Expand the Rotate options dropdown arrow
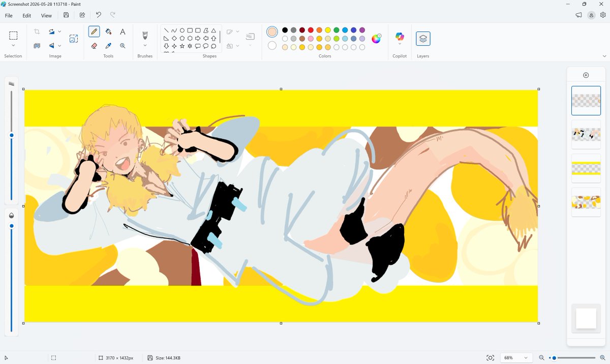 point(59,32)
